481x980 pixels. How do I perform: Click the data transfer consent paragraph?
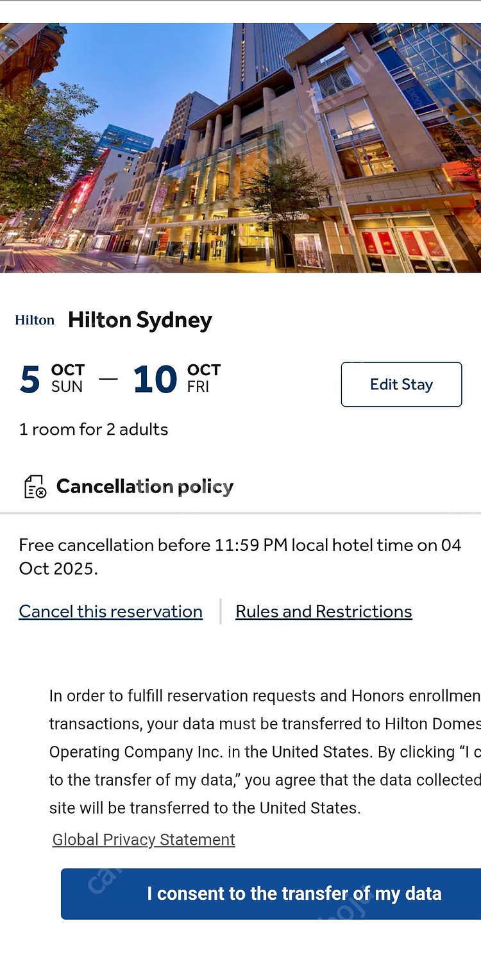tap(265, 752)
